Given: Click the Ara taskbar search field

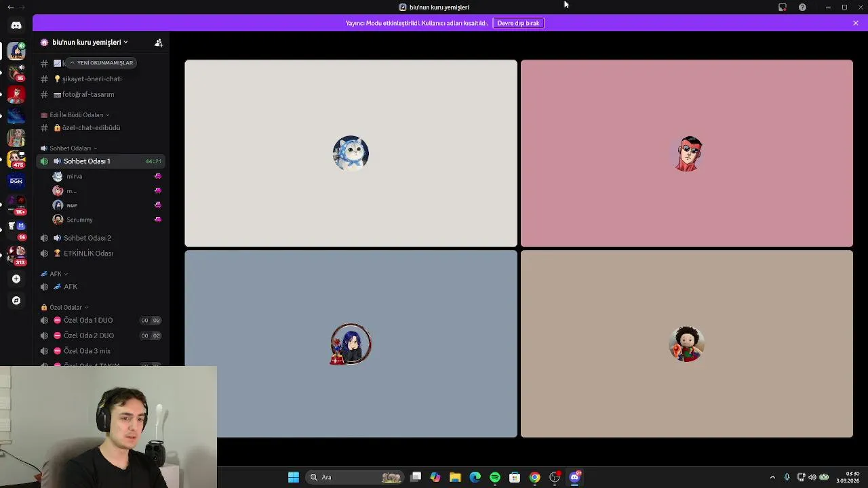Looking at the screenshot, I should [x=355, y=477].
